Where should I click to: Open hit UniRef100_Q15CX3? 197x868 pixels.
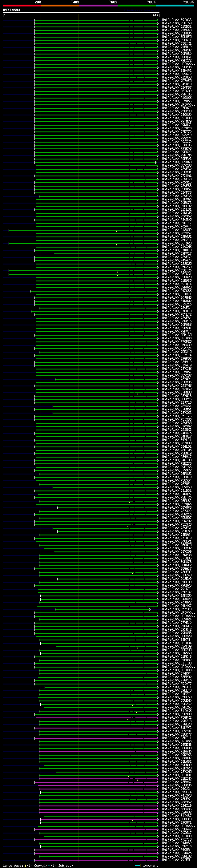(x=176, y=30)
